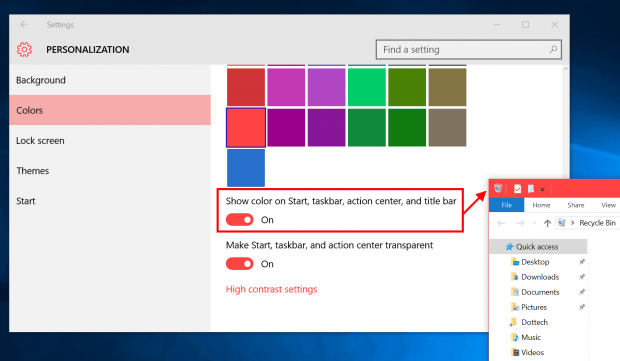620x361 pixels.
Task: Click the Videos folder icon
Action: (515, 352)
